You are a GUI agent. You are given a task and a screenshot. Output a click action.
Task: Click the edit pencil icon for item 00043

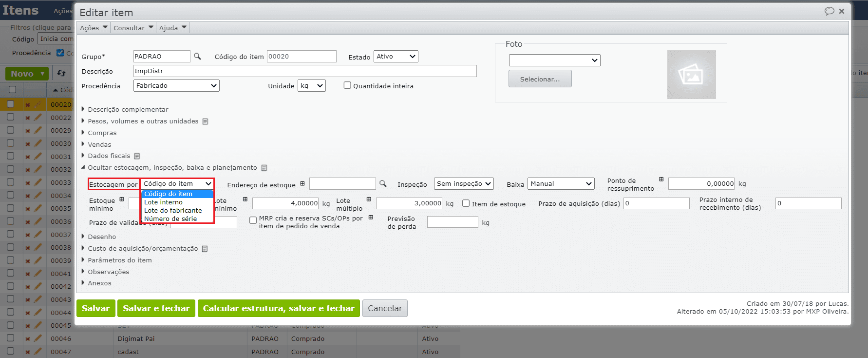tap(38, 299)
